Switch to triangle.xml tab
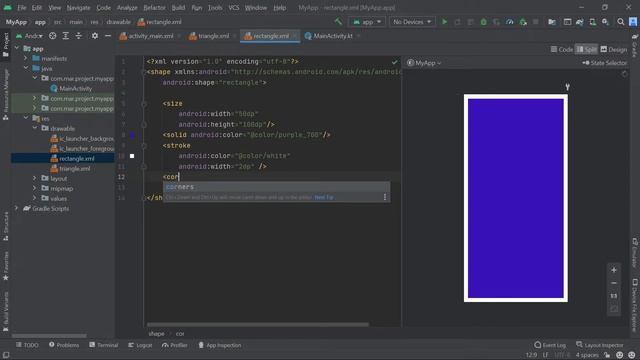640x360 pixels. [x=209, y=36]
